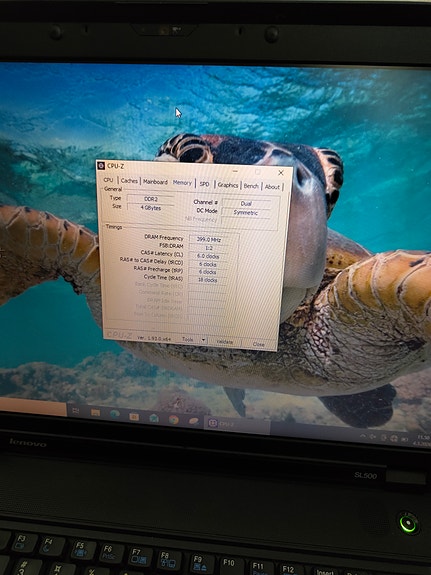This screenshot has height=575, width=431.
Task: Click the tRCD 6 clocks value
Action: click(208, 264)
